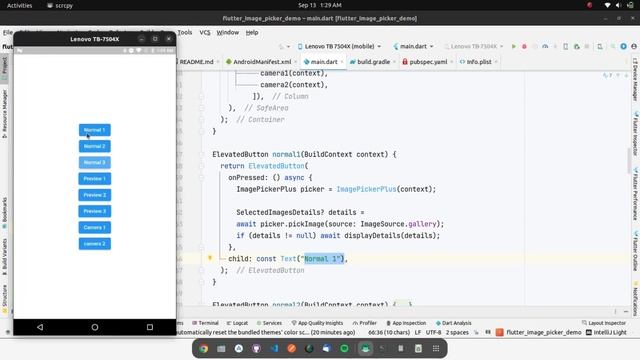Open Activities overview in top bar
Screen dimensions: 640x360
20,5
